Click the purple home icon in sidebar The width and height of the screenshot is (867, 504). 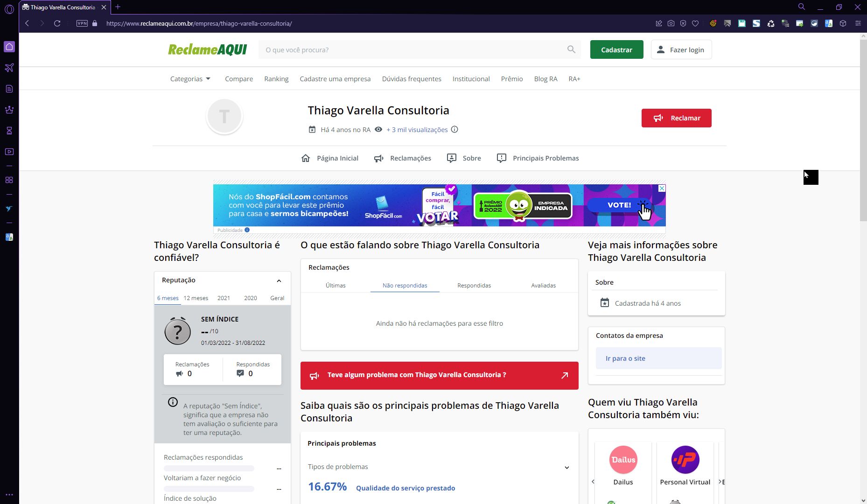pos(9,47)
